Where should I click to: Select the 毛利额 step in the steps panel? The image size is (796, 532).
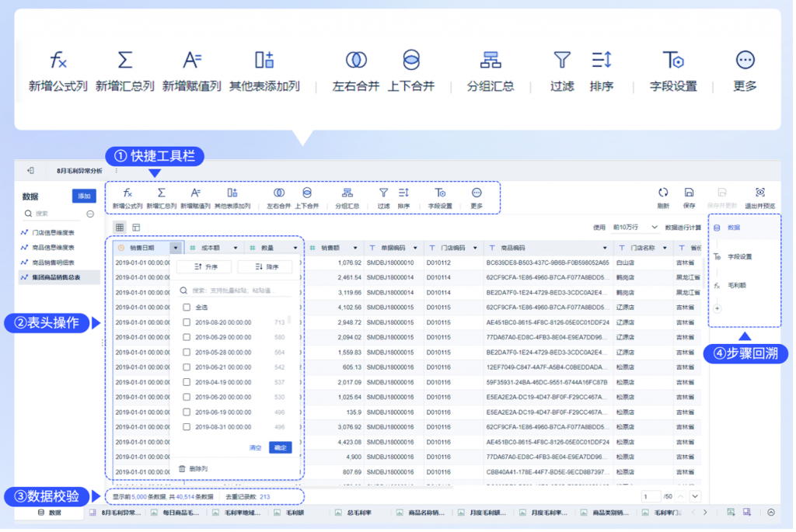[x=737, y=286]
